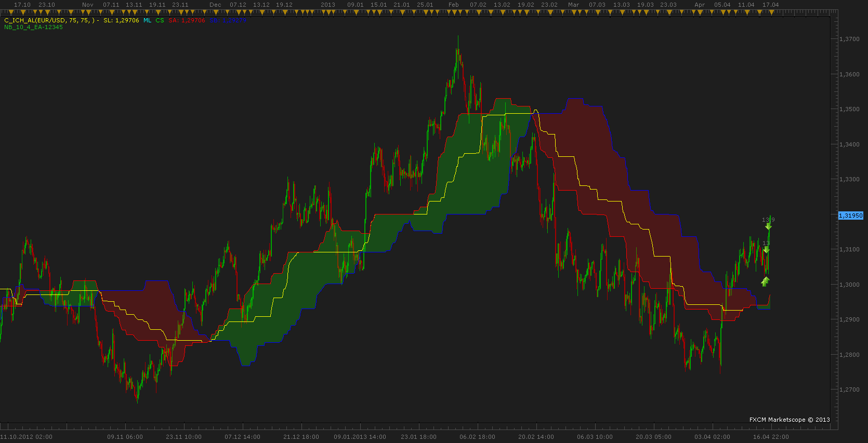Click the 20.02 14:00 bottom axis label
This screenshot has width=868, height=443.
(536, 437)
